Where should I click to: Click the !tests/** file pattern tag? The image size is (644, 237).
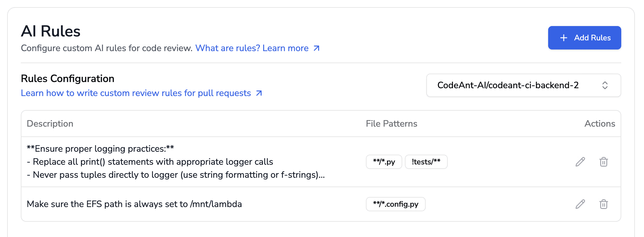point(426,162)
